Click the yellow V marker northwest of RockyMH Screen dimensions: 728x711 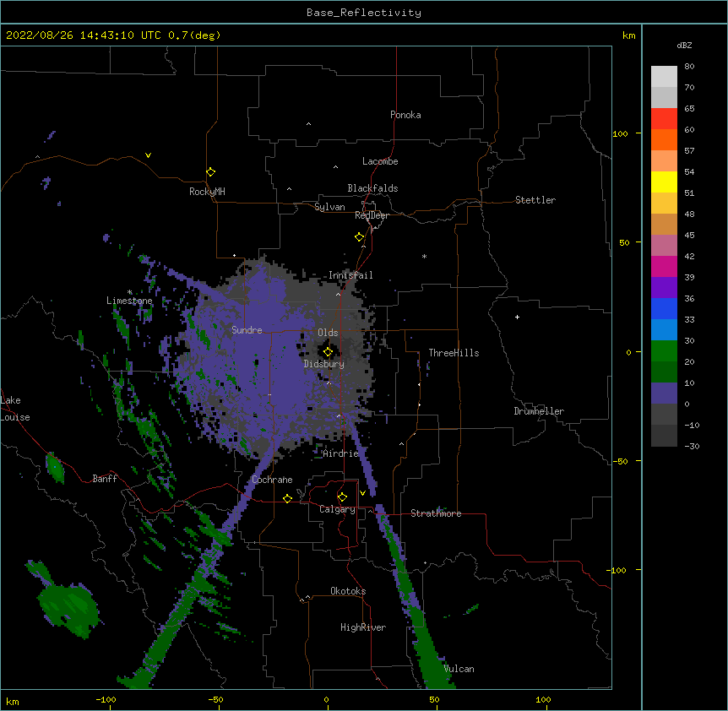point(148,155)
